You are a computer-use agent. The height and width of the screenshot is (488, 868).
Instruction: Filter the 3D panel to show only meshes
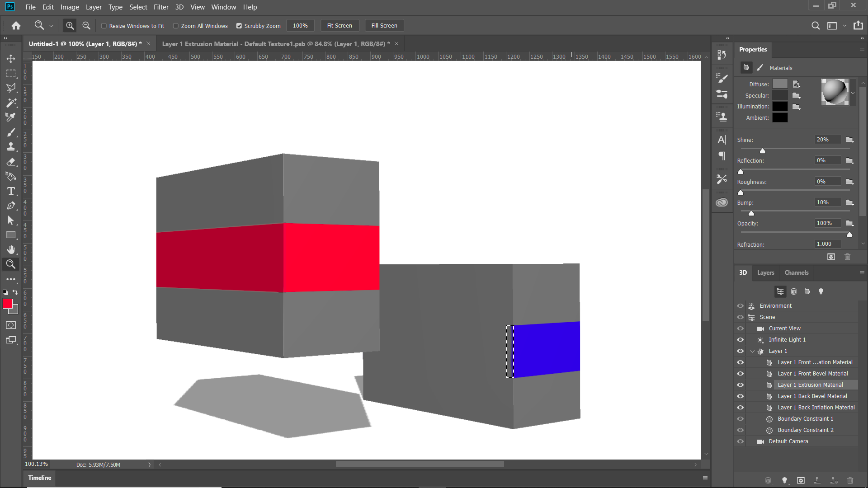tap(794, 291)
